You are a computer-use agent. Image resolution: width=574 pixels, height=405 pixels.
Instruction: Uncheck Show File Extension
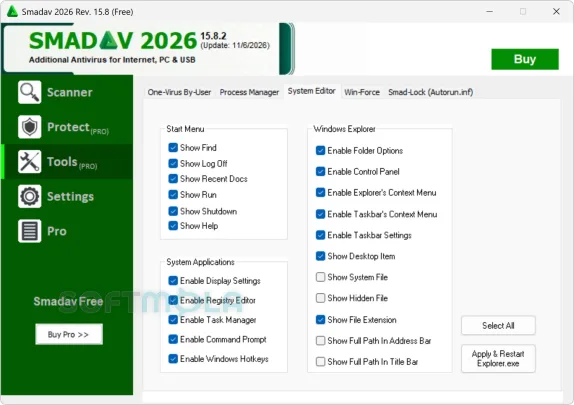pyautogui.click(x=320, y=320)
